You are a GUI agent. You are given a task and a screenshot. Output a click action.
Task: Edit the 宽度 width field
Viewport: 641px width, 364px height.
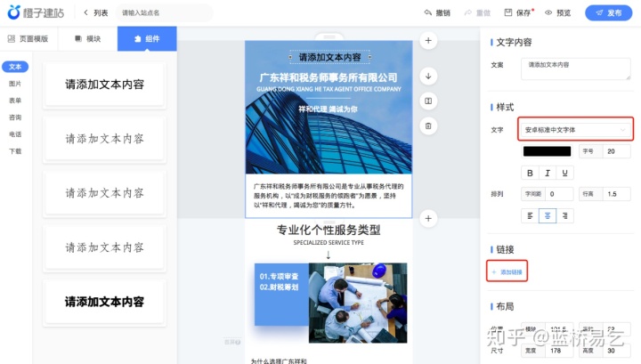pos(559,351)
